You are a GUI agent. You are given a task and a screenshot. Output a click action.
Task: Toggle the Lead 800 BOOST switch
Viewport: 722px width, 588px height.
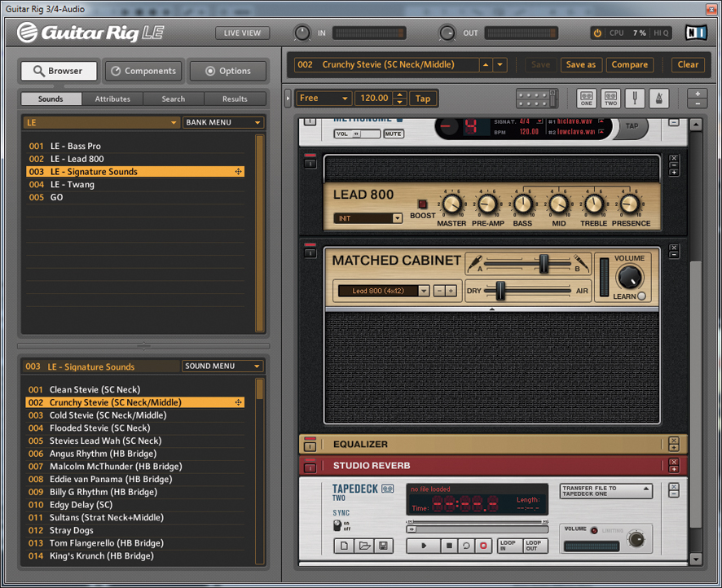coord(422,204)
